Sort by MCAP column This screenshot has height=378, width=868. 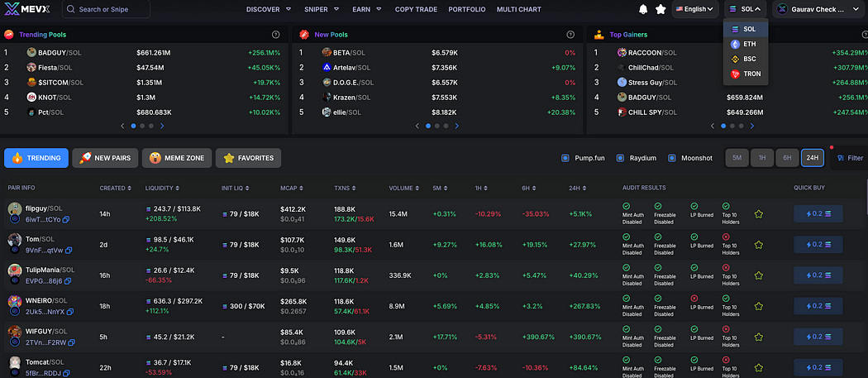tap(293, 188)
